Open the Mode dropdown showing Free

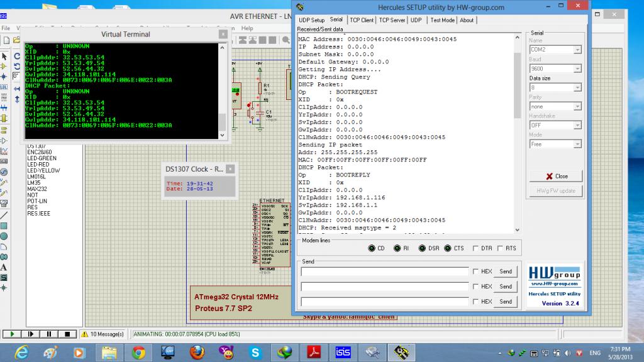click(555, 144)
